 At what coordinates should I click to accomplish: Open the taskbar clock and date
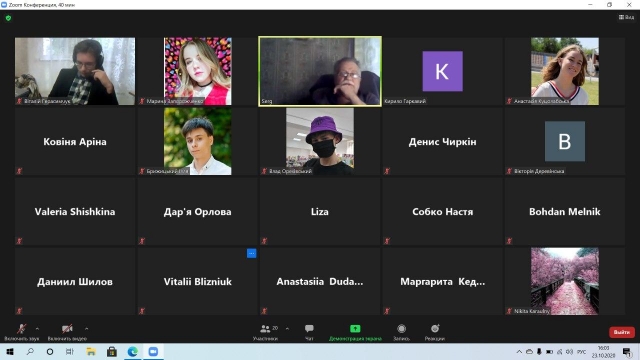(603, 351)
